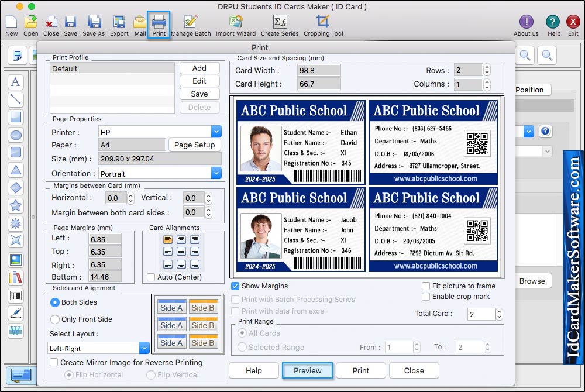Select the Default print profile

[x=112, y=68]
